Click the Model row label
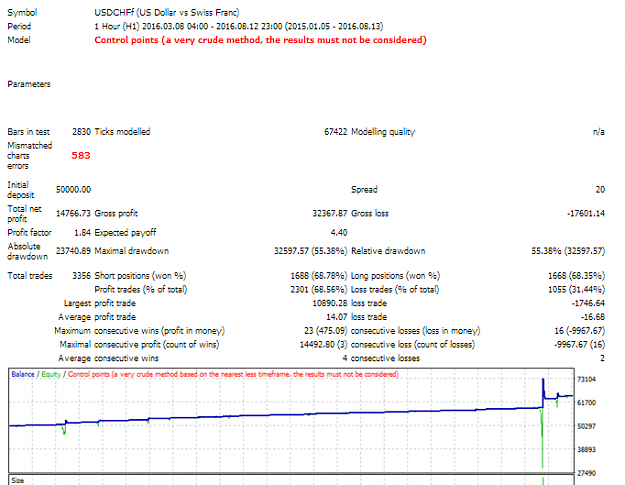 click(19, 40)
